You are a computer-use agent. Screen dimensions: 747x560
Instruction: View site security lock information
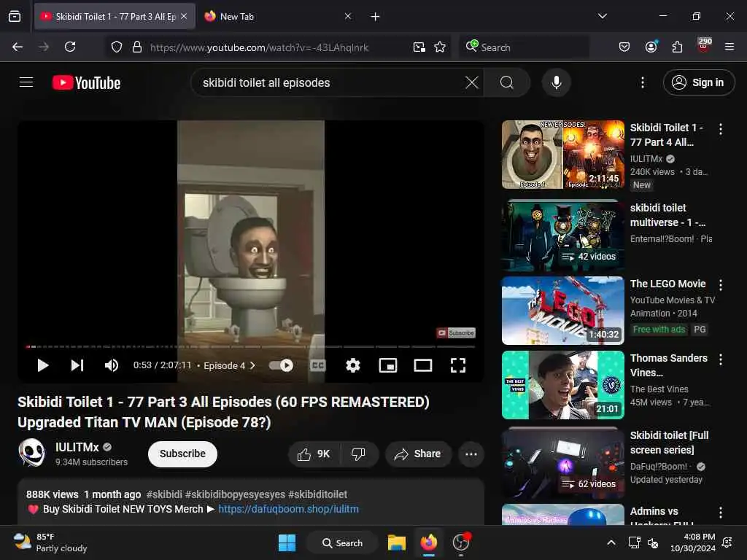[136, 47]
